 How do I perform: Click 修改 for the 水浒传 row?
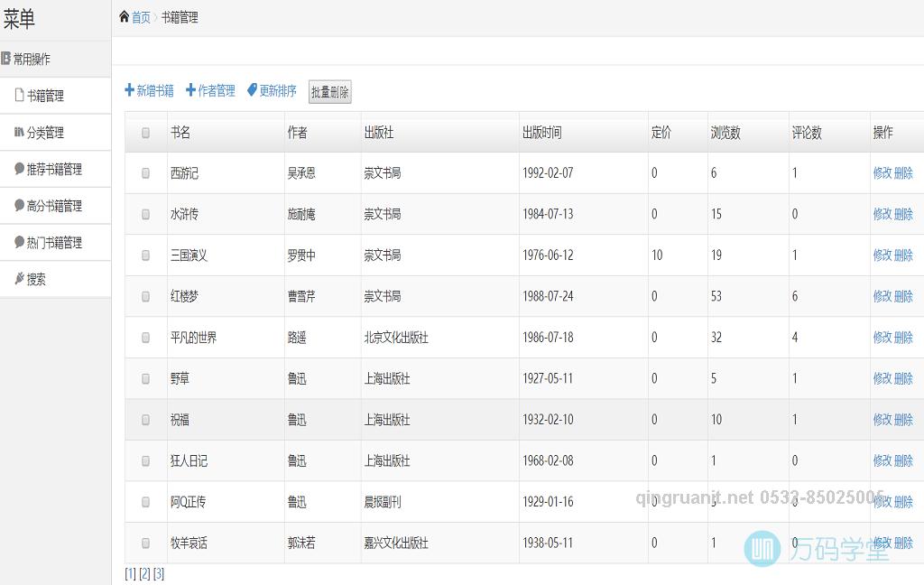point(884,214)
